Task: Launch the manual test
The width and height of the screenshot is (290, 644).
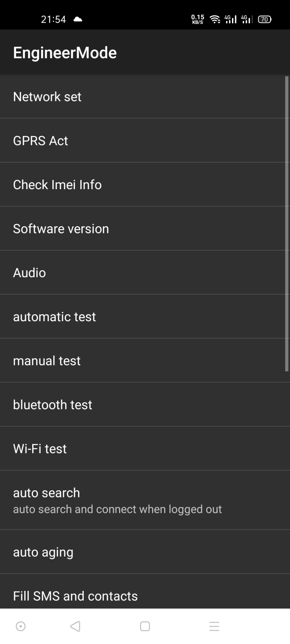Action: (x=145, y=361)
